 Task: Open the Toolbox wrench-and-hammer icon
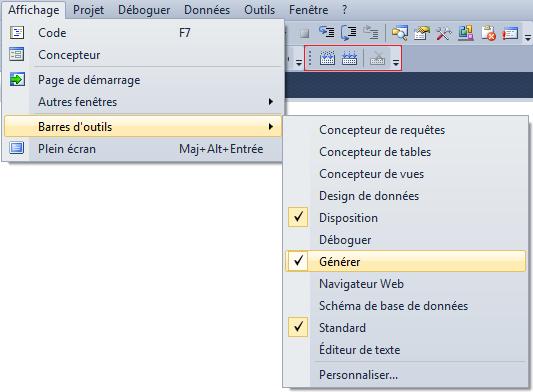click(444, 33)
